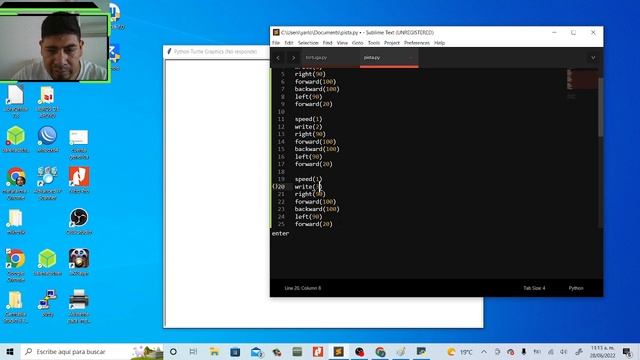Viewport: 640px width, 360px height.
Task: Open the Find menu
Action: (x=327, y=43)
